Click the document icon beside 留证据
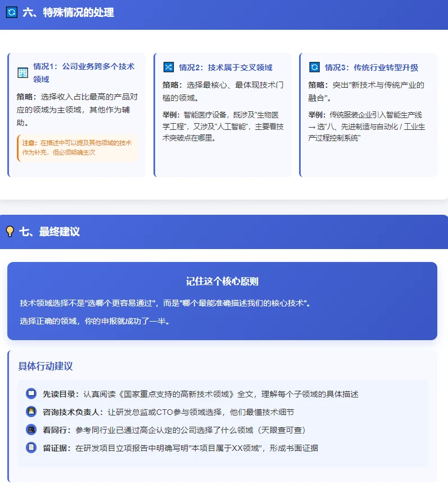 click(x=31, y=448)
